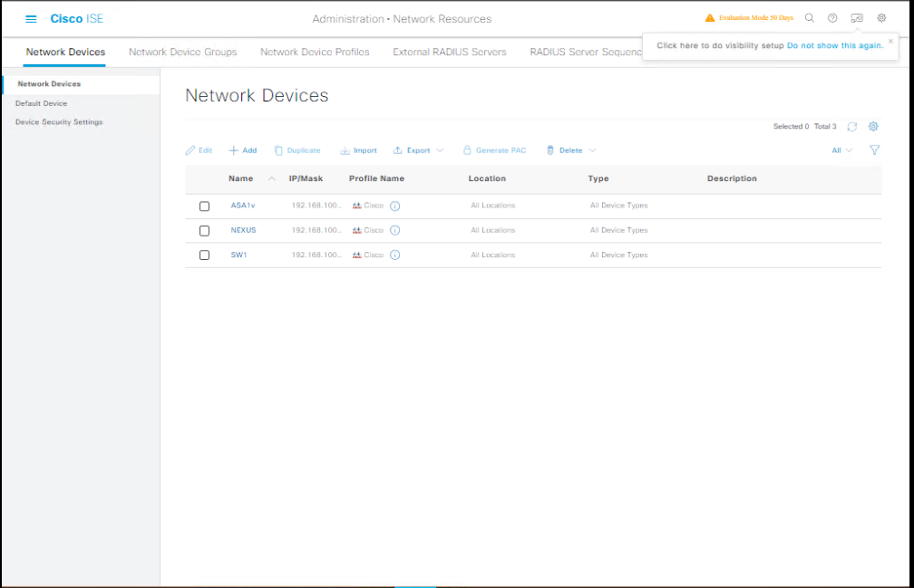914x588 pixels.
Task: Open the NEXUS device link
Action: (x=244, y=230)
